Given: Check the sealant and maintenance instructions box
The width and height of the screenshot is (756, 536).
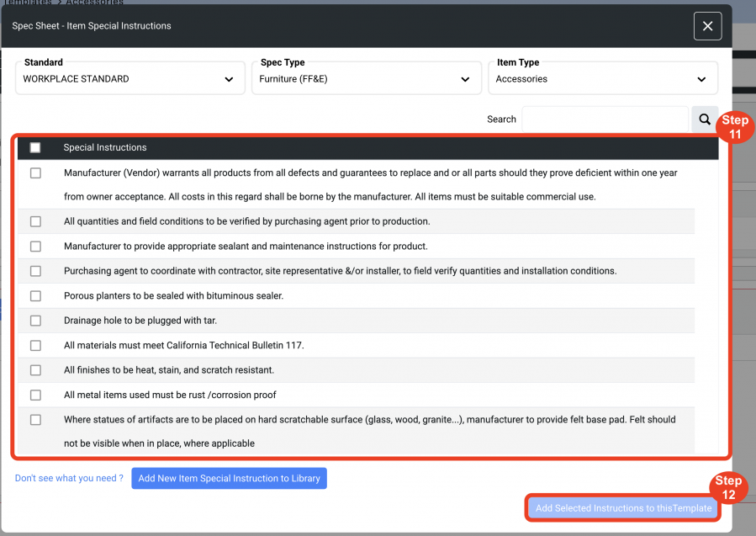Looking at the screenshot, I should pos(35,247).
